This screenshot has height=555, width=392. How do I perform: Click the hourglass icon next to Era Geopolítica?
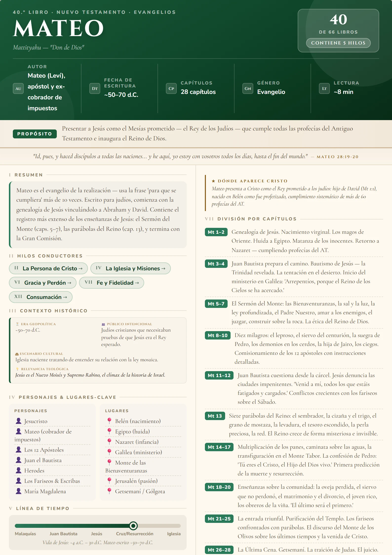pos(18,324)
